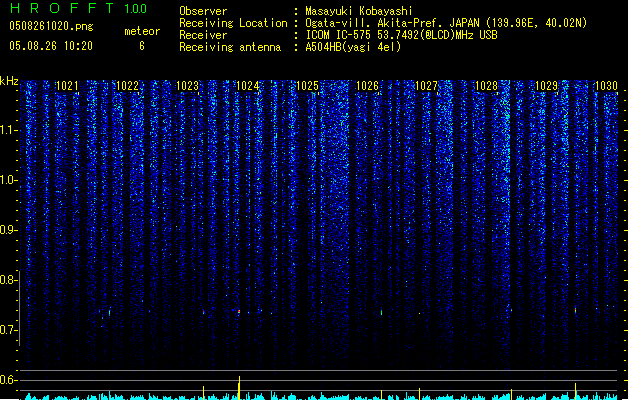Click the 1025 time marker

307,86
